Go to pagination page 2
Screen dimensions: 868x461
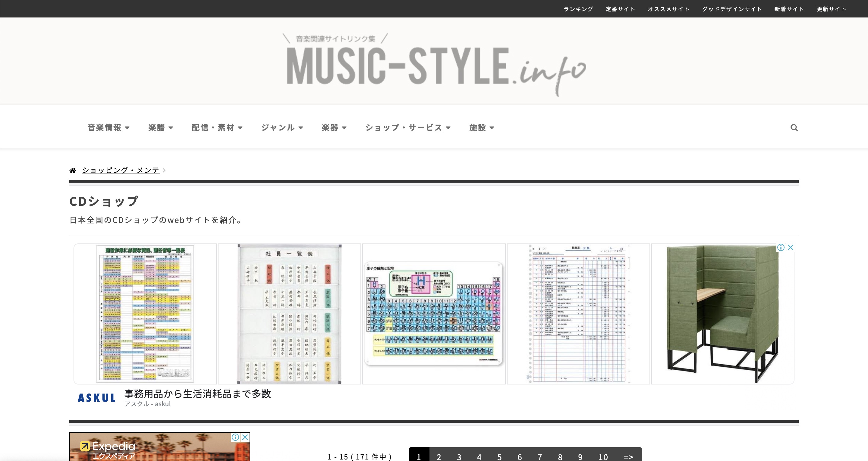(x=439, y=456)
